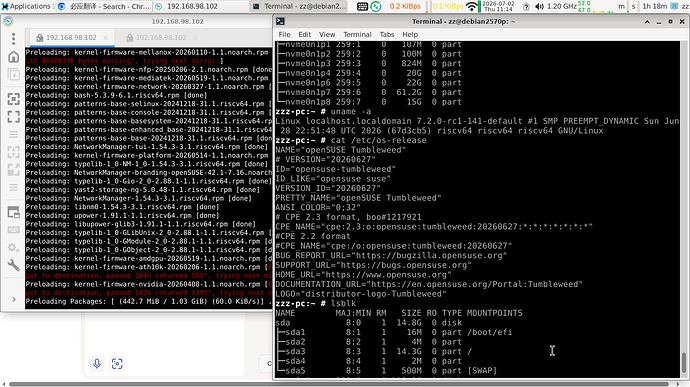Click the fit-window icon in remote viewer sidebar

click(x=14, y=99)
